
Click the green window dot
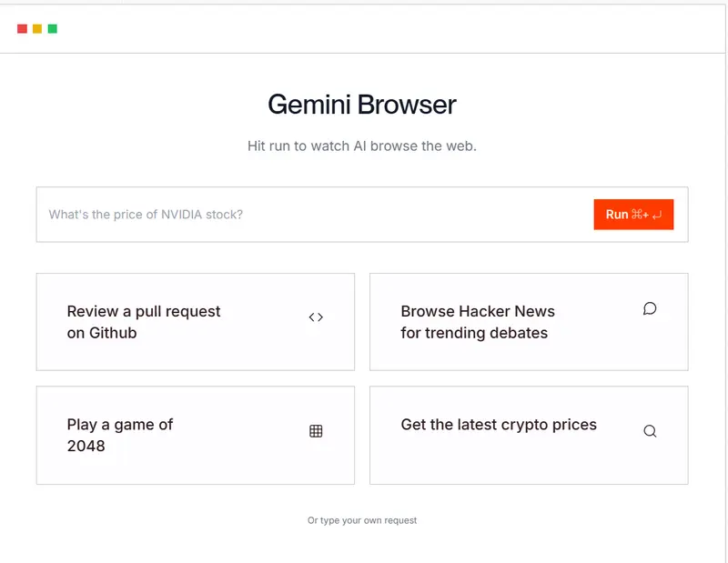[53, 29]
